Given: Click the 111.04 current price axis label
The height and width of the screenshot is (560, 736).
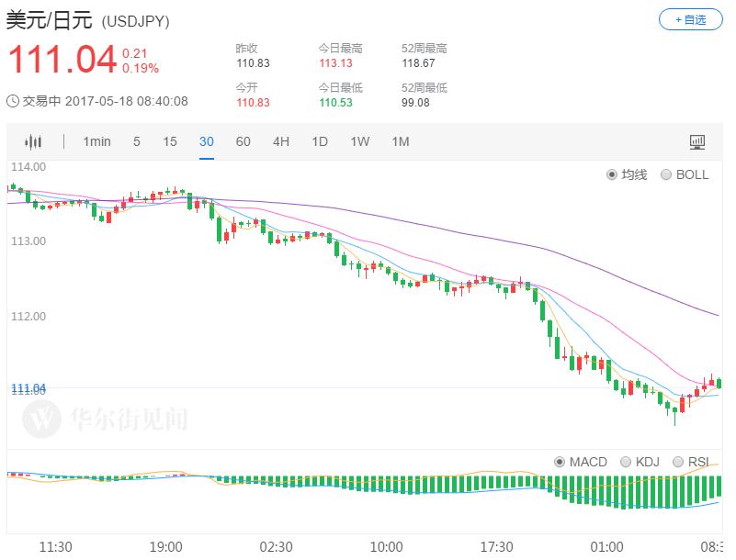Looking at the screenshot, I should tap(28, 388).
